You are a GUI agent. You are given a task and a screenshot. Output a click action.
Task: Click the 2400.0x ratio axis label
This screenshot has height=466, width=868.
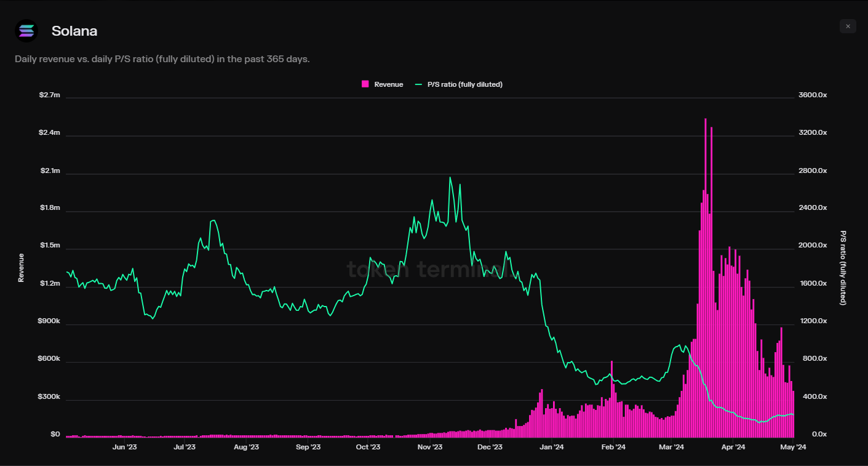coord(813,208)
